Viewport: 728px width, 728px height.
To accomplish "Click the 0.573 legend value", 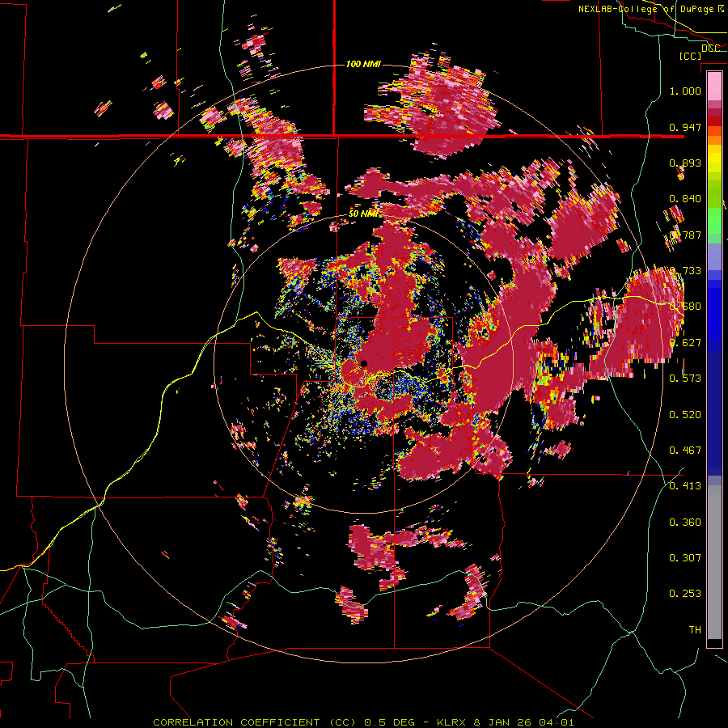I will [685, 379].
